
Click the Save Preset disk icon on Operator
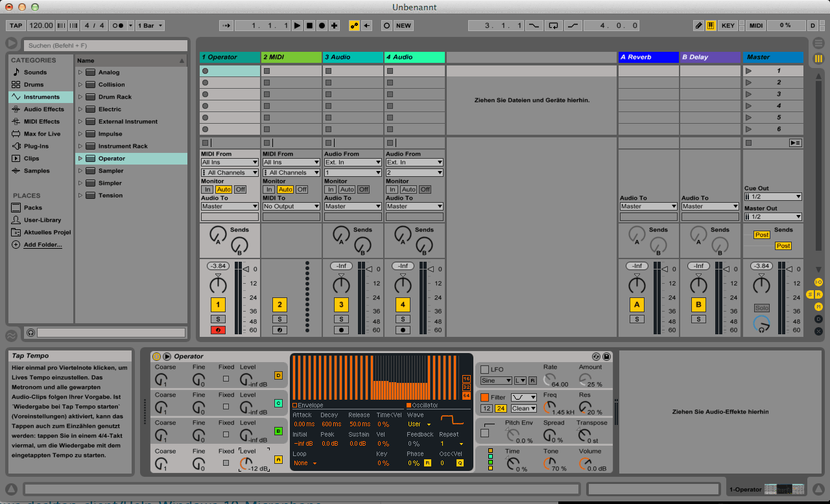[x=606, y=356]
